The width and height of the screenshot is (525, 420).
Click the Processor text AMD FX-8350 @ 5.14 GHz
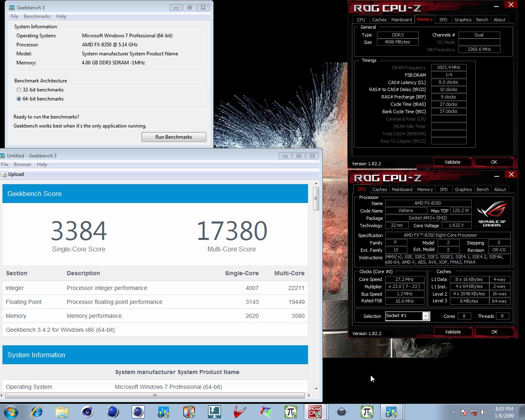110,45
